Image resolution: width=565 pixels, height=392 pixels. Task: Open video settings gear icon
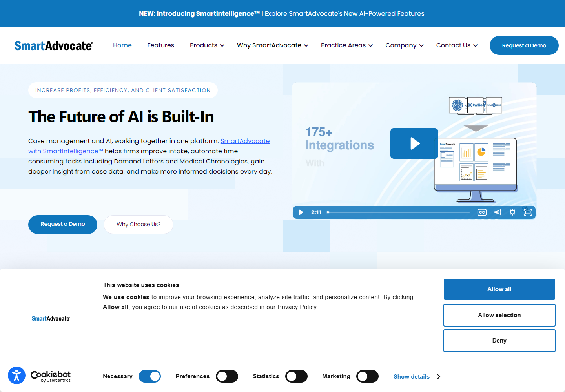(512, 212)
